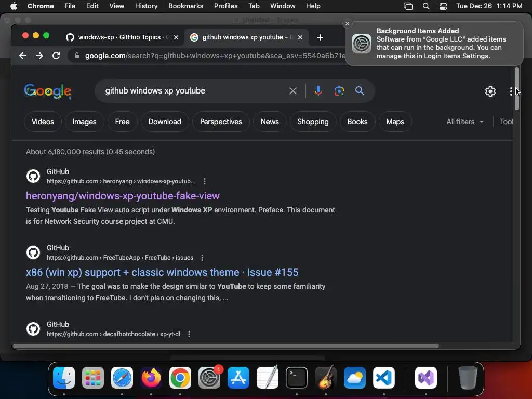The width and height of the screenshot is (532, 399).
Task: Open TextEdit from the Dock
Action: [268, 377]
